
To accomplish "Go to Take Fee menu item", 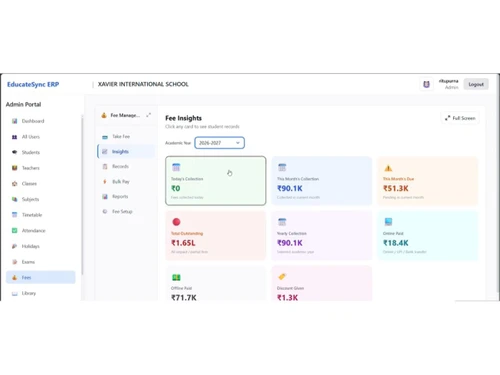I will click(126, 136).
